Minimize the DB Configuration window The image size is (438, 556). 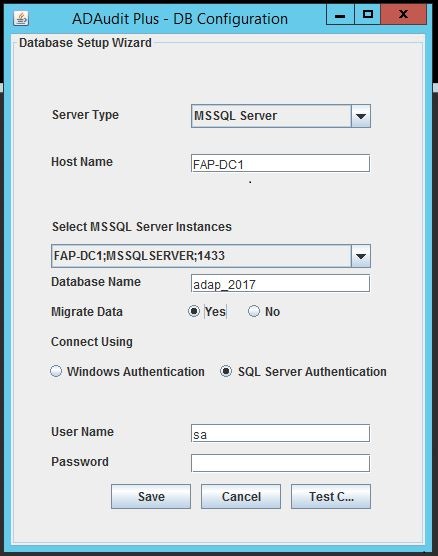[x=340, y=15]
